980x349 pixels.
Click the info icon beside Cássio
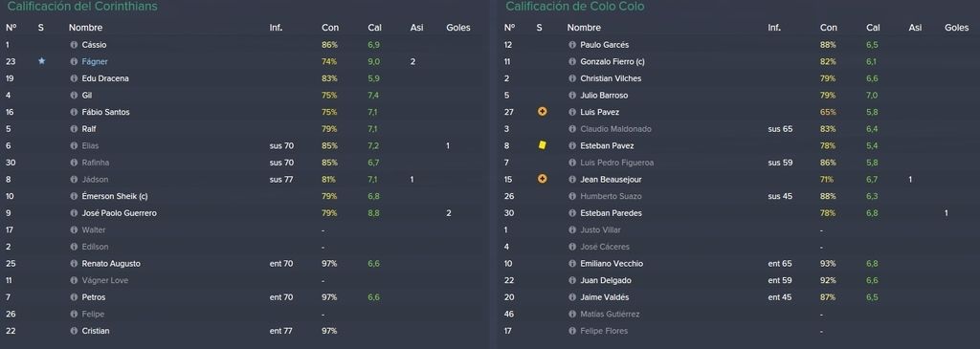tap(74, 45)
